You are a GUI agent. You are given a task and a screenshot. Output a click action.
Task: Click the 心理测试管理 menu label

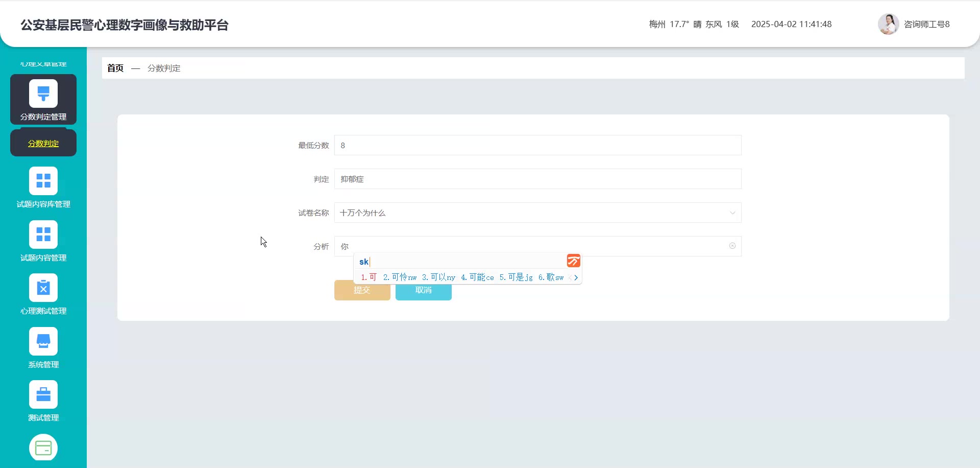pos(43,311)
